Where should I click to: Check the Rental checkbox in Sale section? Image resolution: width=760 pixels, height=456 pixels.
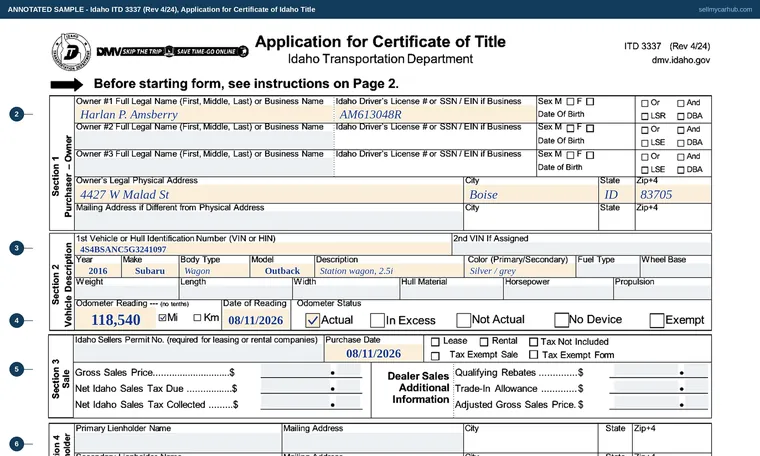484,342
